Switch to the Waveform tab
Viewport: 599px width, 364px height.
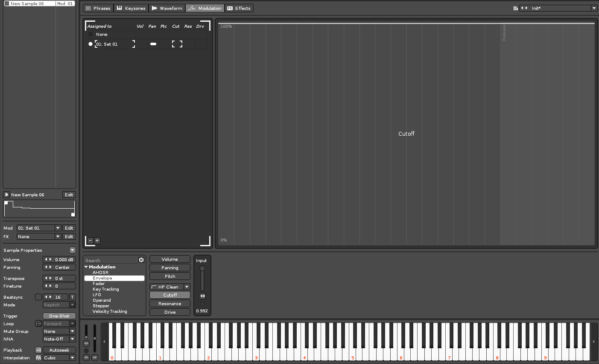[167, 8]
